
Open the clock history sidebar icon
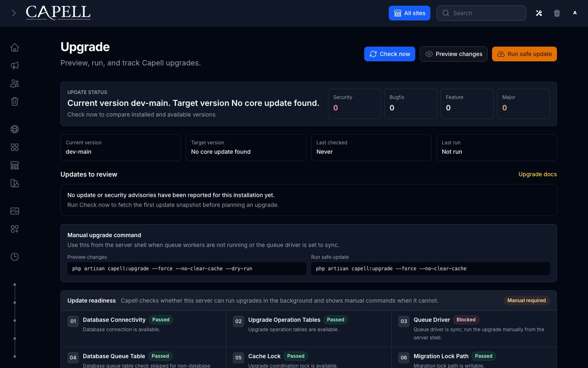[15, 257]
